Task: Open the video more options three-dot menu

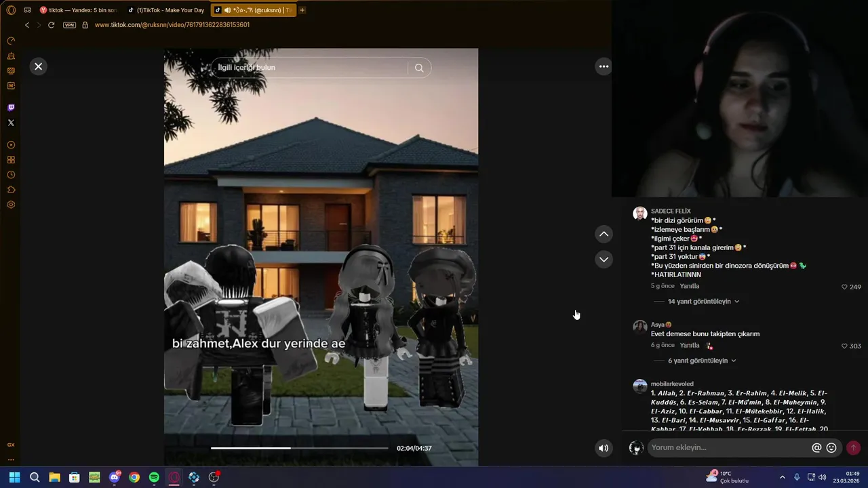Action: click(604, 66)
